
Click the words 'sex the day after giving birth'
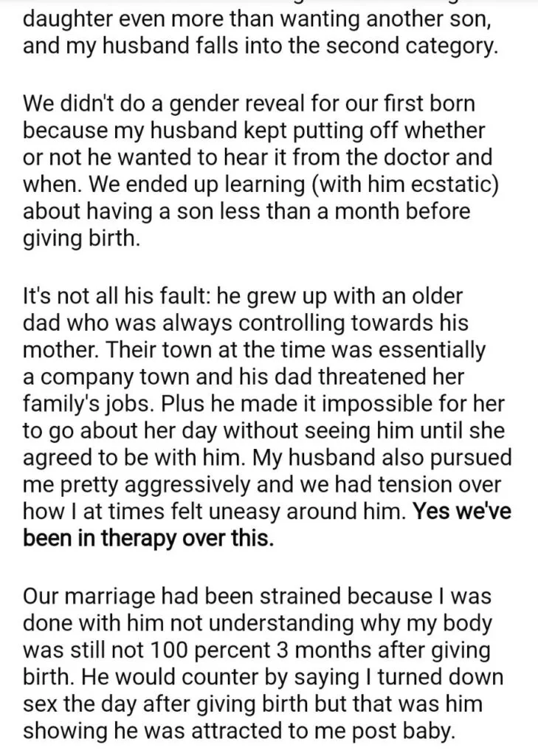pyautogui.click(x=165, y=704)
